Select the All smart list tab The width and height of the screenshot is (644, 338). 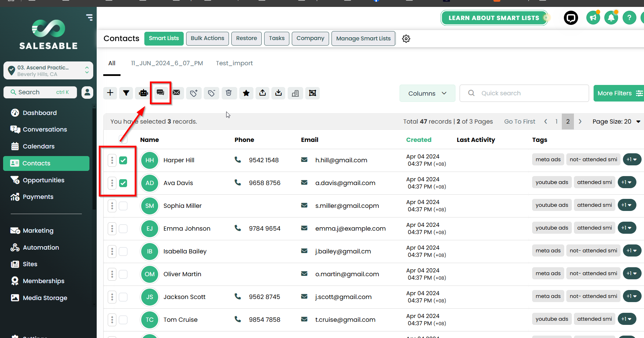coord(112,63)
